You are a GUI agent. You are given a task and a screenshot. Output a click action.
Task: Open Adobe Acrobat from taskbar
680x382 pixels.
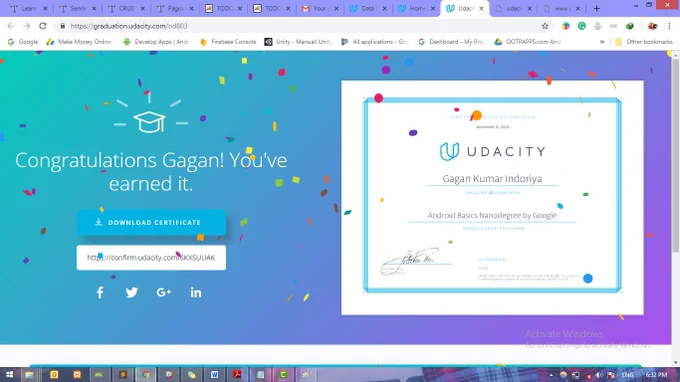tap(237, 375)
